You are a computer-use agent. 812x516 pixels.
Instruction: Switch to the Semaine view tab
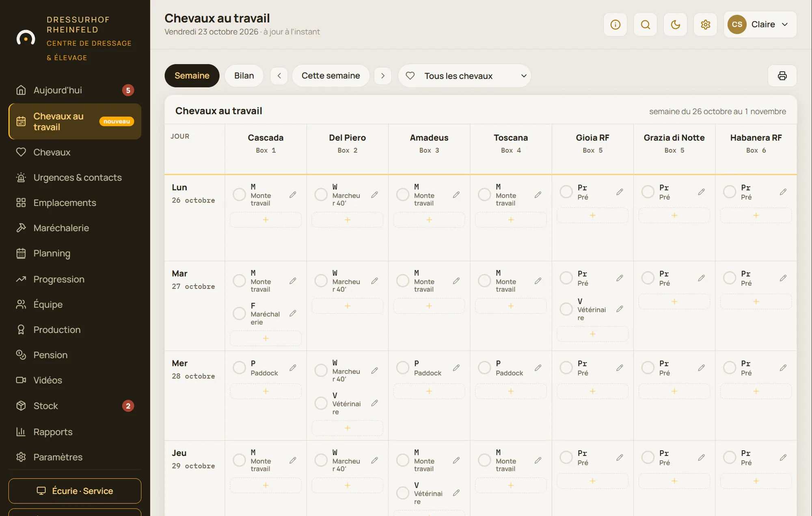tap(192, 76)
